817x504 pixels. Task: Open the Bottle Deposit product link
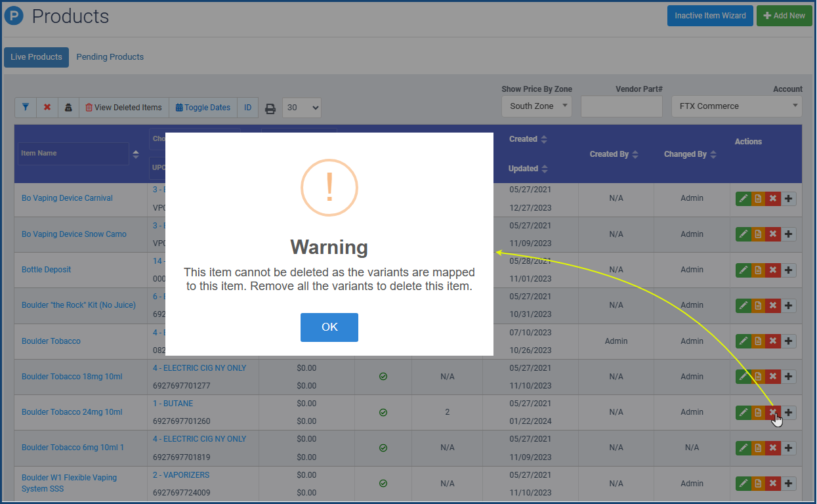[46, 270]
